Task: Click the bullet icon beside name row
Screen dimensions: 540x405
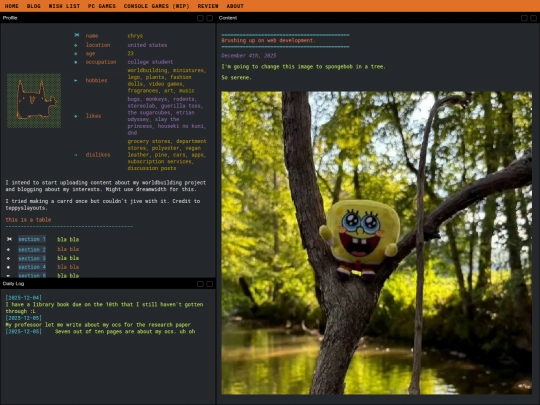Action: pyautogui.click(x=76, y=35)
